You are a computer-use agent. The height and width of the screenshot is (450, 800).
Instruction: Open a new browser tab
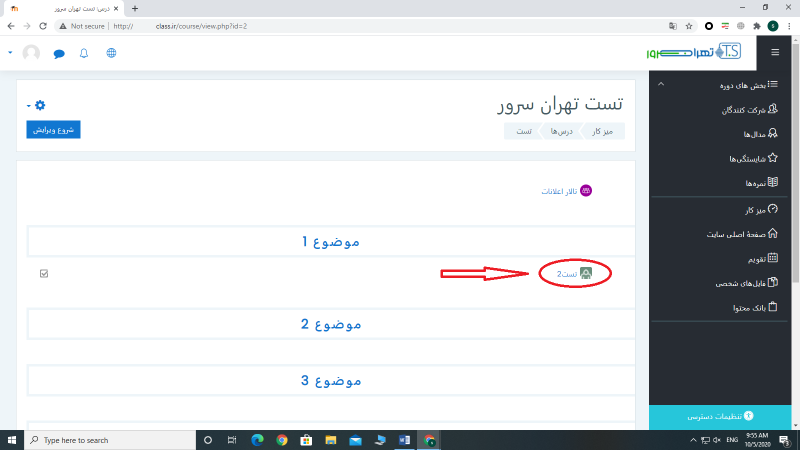click(x=135, y=8)
